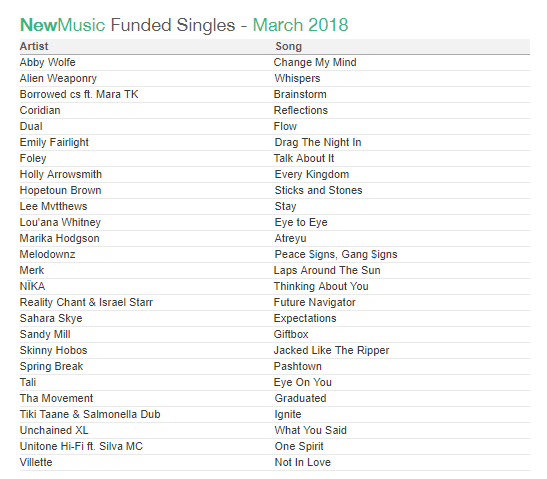Select Unitone Hi-Fi ft. Silva MC
Screen dimensions: 547x479
click(x=81, y=447)
